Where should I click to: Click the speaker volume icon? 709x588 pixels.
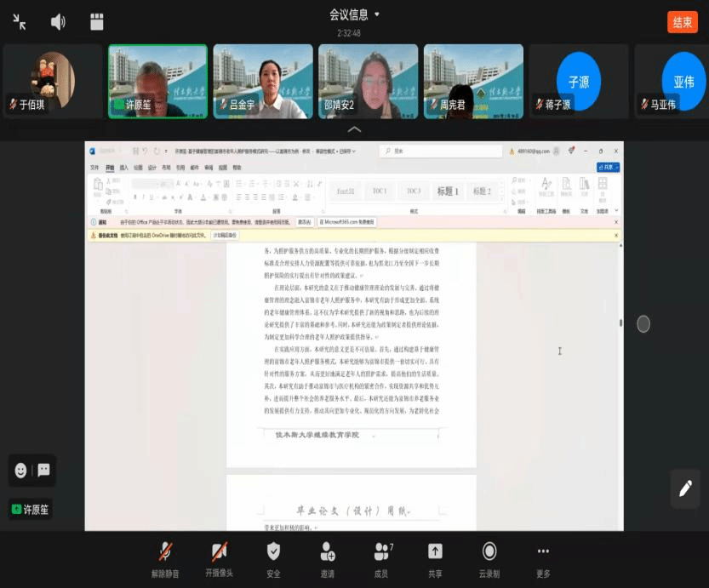(58, 22)
